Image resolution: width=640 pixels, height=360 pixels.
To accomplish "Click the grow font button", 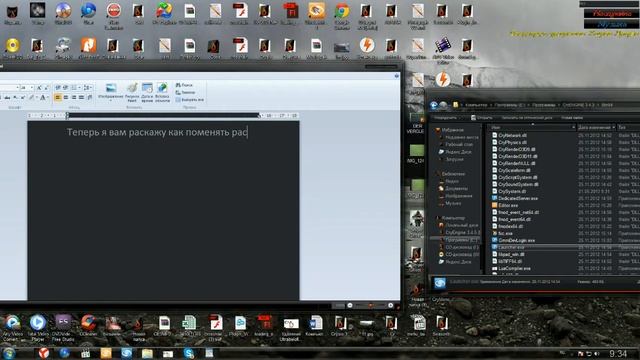I will 39,88.
